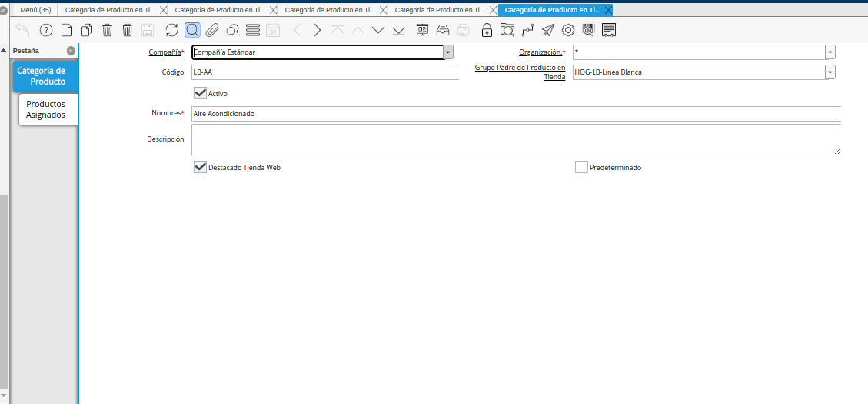Open the Productos Asignados side tab
This screenshot has width=868, height=404.
pos(48,110)
